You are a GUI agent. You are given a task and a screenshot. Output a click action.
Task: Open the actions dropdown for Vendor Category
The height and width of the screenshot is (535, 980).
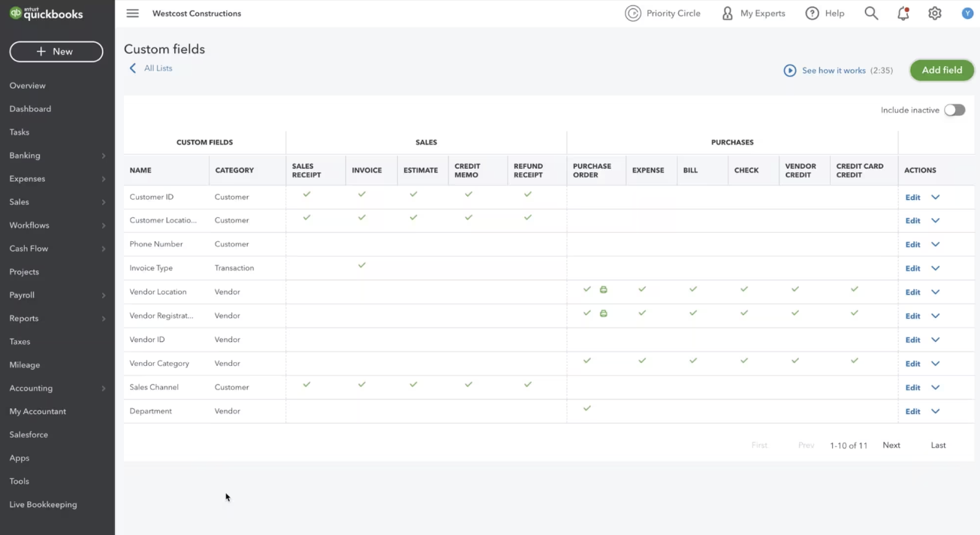pos(936,364)
